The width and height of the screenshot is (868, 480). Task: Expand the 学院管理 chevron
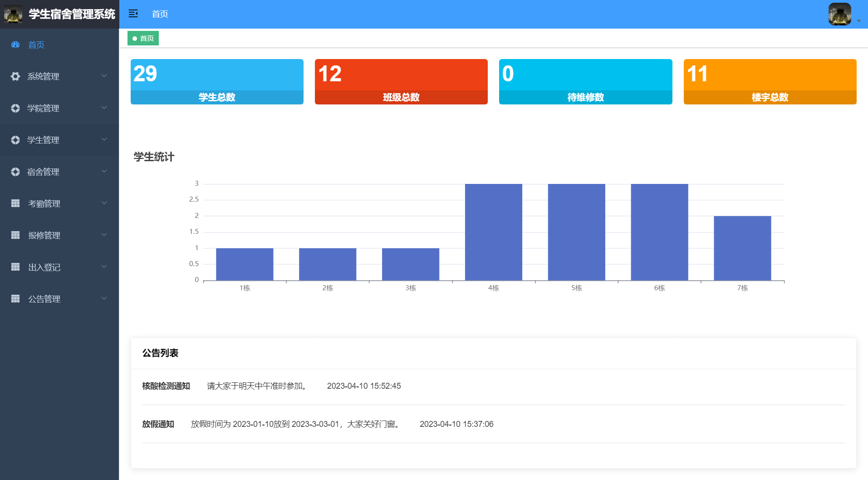point(104,108)
